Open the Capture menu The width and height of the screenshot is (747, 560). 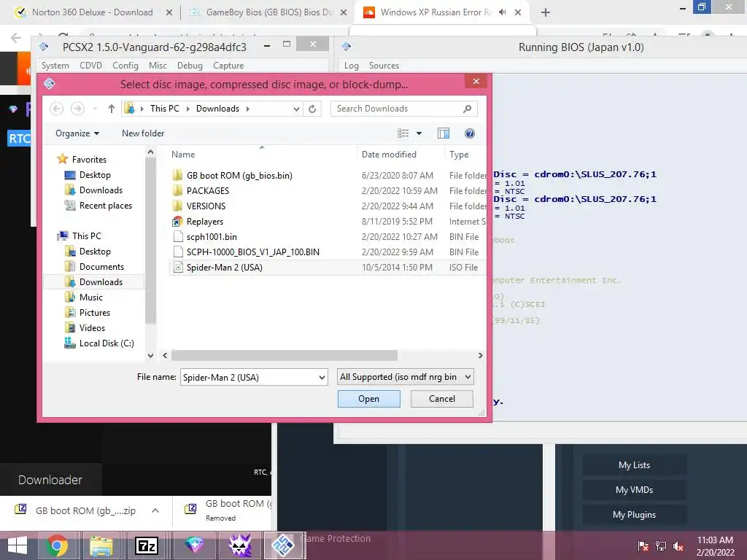[x=228, y=65]
